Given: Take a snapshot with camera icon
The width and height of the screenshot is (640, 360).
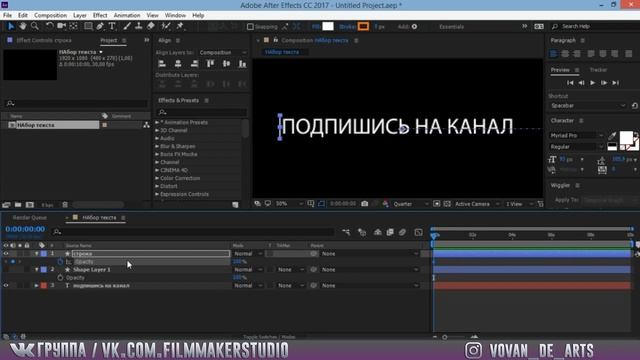Looking at the screenshot, I should tap(364, 204).
